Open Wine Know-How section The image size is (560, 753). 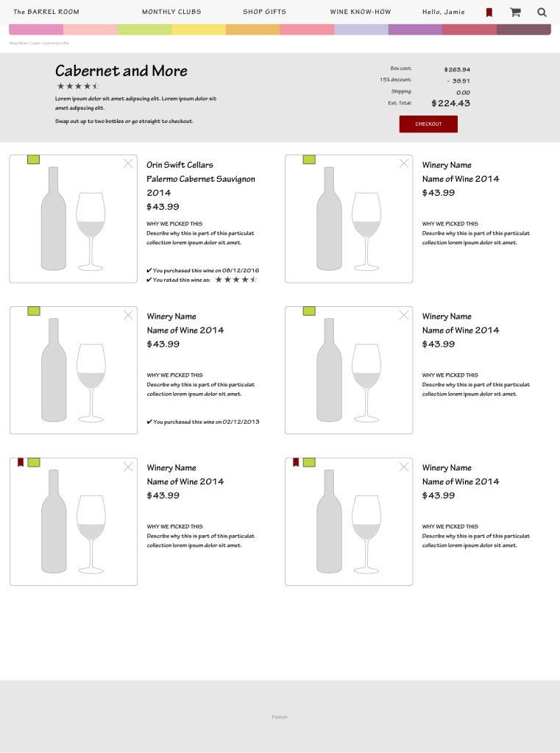(361, 12)
